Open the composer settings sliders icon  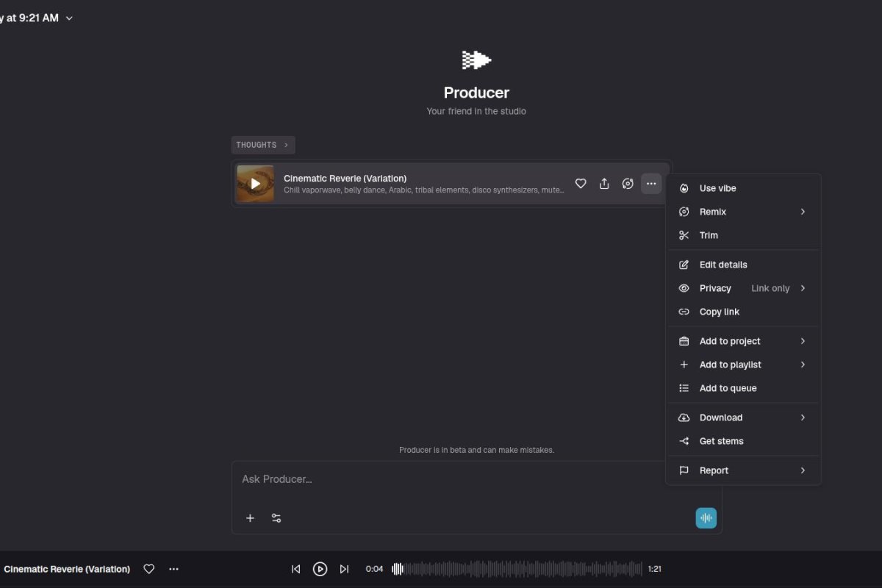pyautogui.click(x=276, y=517)
